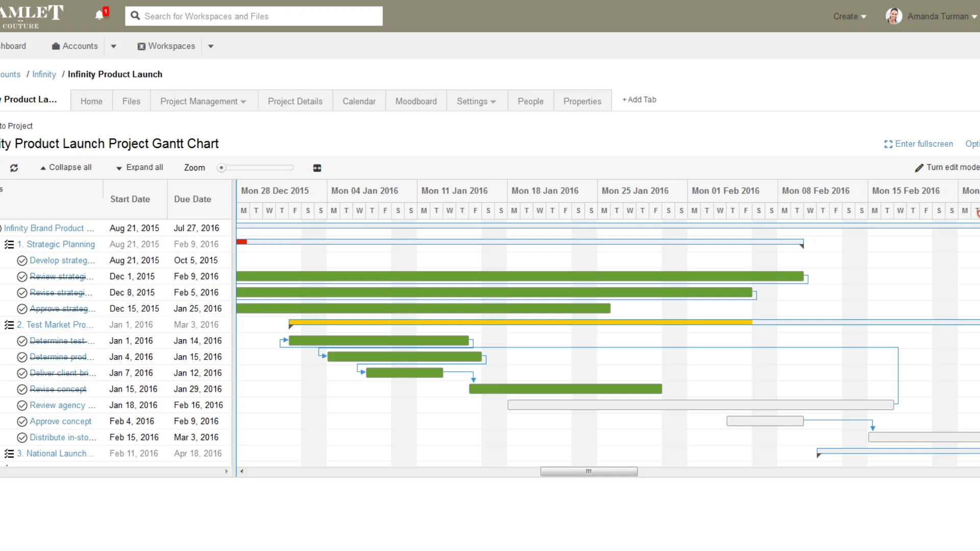Screen dimensions: 980x551
Task: Click the yellow Test Market summary bar
Action: tap(521, 322)
